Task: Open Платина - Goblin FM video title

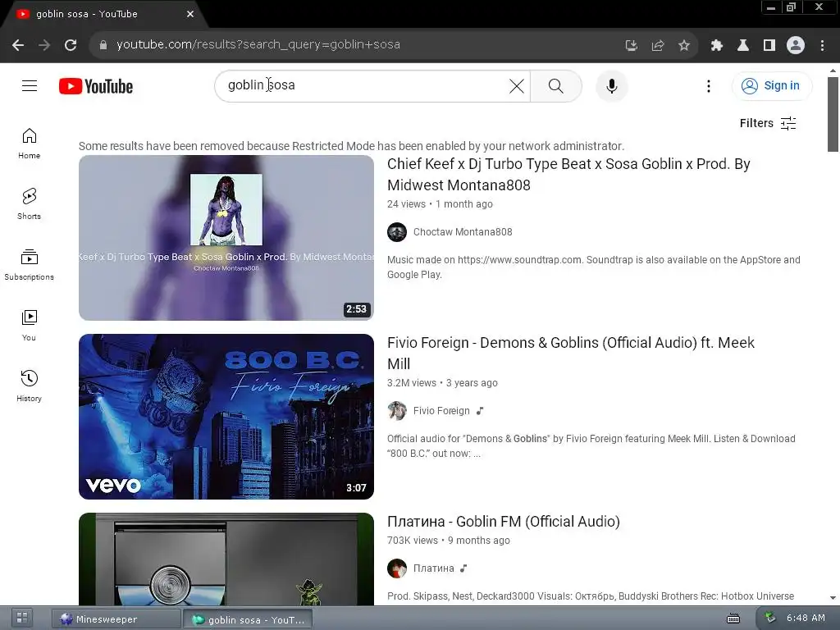Action: pyautogui.click(x=504, y=522)
